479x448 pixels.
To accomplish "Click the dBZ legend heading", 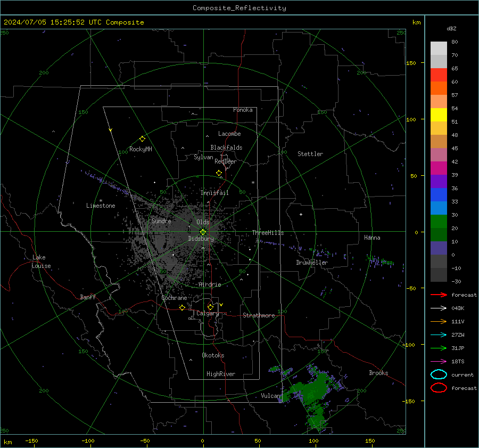I will point(451,28).
